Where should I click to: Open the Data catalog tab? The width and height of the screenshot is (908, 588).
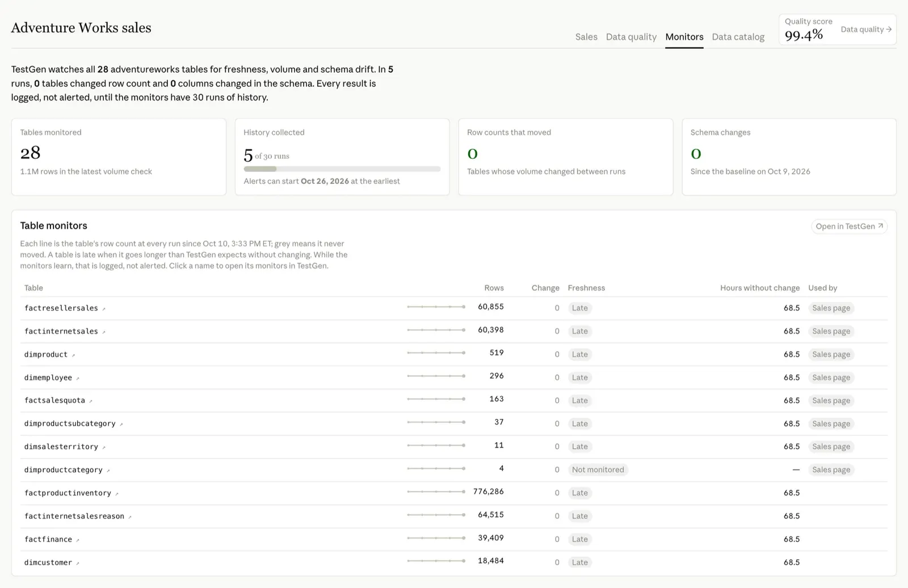(x=738, y=37)
